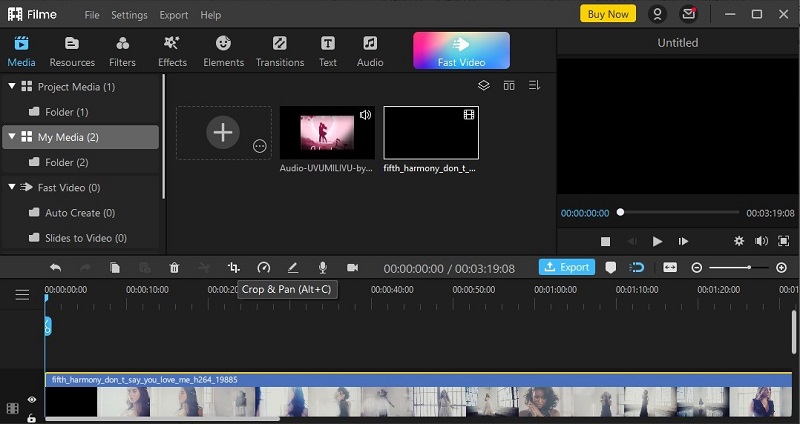
Task: Step to the previous frame
Action: point(632,241)
